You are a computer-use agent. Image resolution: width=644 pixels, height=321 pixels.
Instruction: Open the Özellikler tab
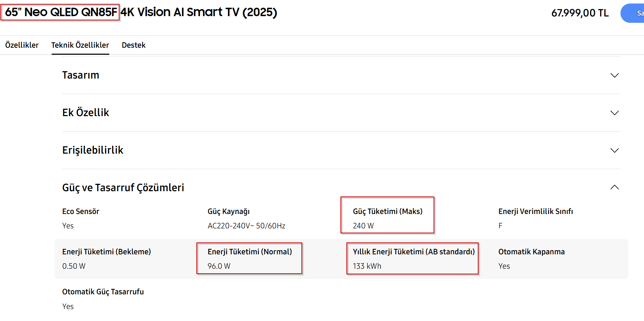click(22, 45)
